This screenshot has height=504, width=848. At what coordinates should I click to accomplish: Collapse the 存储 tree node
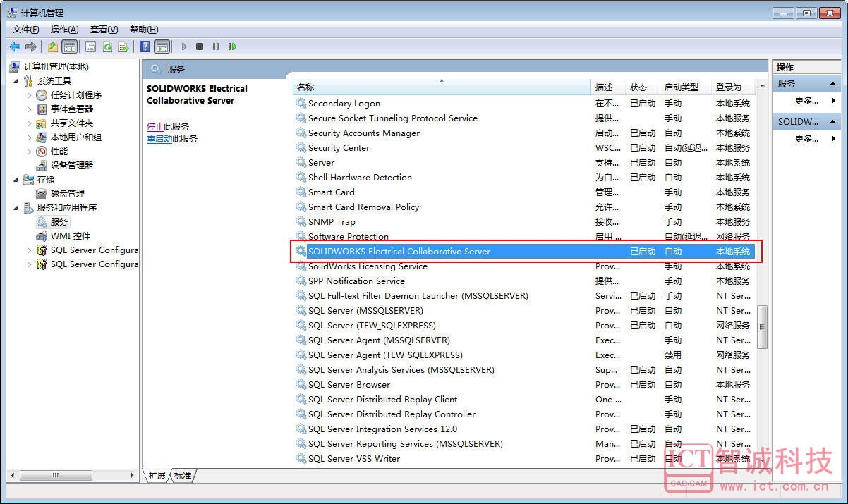click(16, 180)
